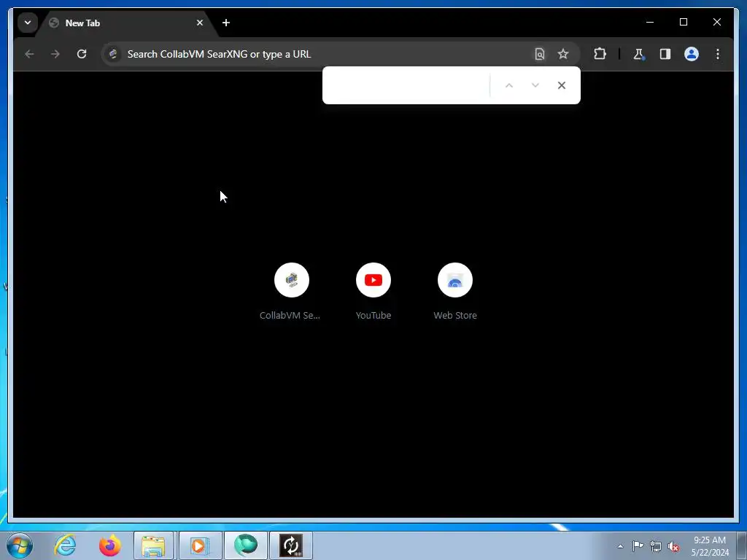
Task: Click the YouTube label text
Action: click(x=373, y=315)
